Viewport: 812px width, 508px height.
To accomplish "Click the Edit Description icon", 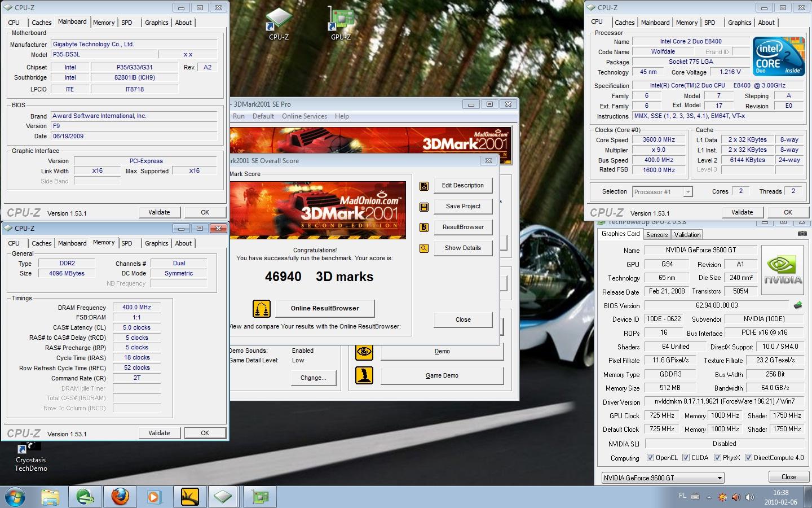I will click(424, 186).
